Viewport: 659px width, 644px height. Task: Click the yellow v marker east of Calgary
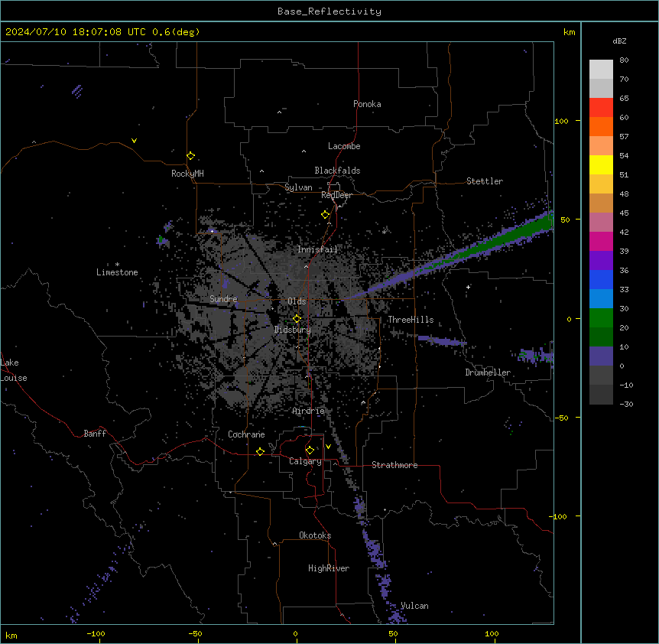point(328,447)
